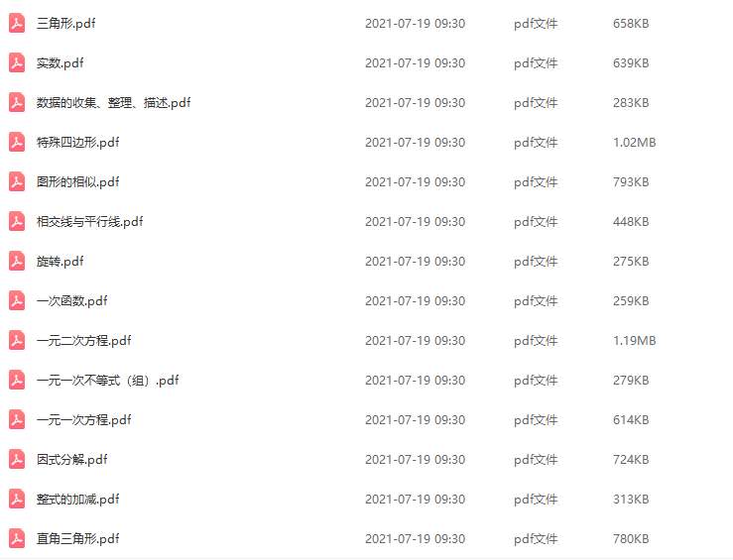
Task: Click the date of 旋转.pdf row
Action: [416, 261]
